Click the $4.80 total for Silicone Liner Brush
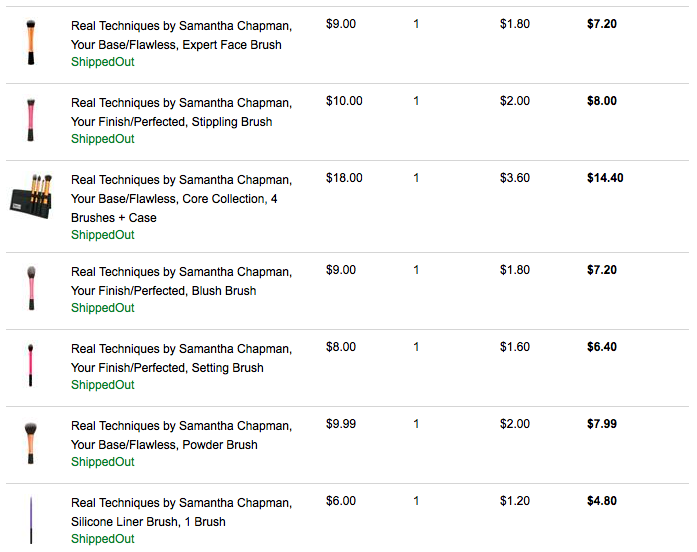 point(601,501)
